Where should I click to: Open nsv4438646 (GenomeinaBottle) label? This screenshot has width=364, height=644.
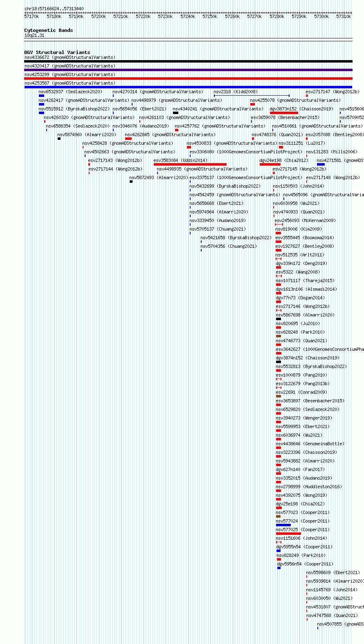click(x=310, y=444)
